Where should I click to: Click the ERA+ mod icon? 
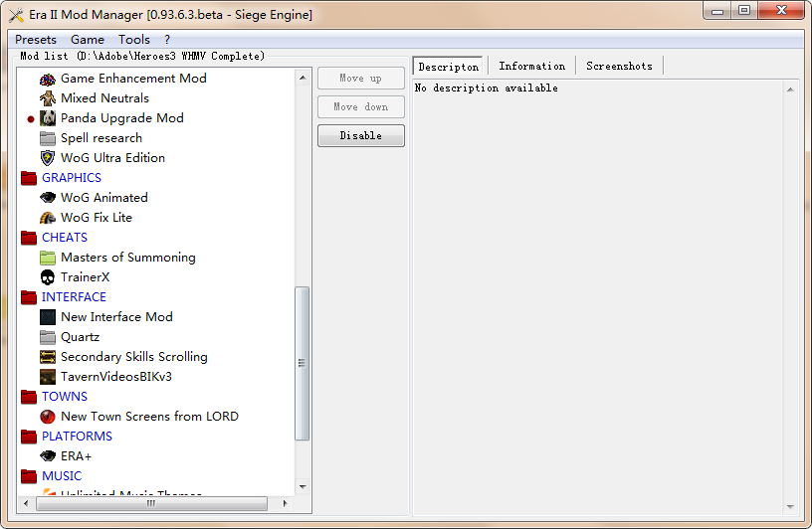[48, 456]
